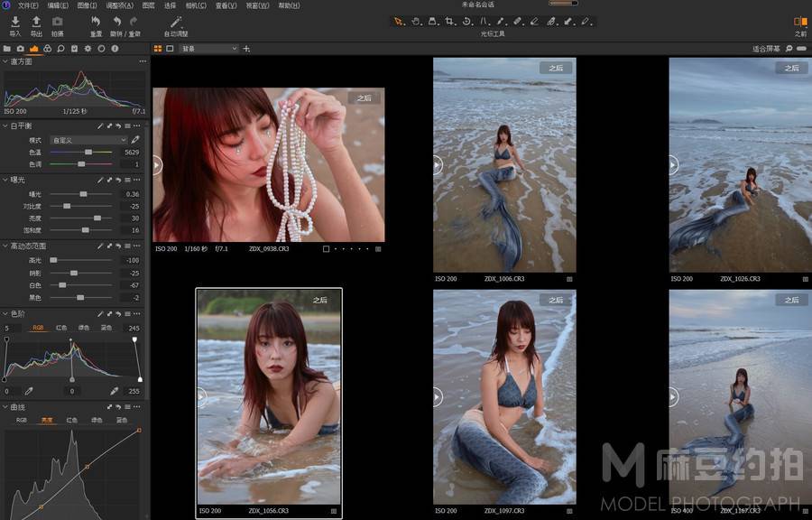Viewport: 812px width, 520px height.
Task: Click the 对比度 slider handle
Action: [67, 206]
